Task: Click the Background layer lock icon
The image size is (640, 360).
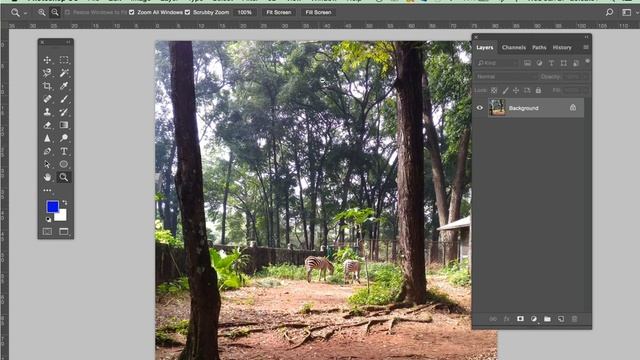Action: (573, 108)
